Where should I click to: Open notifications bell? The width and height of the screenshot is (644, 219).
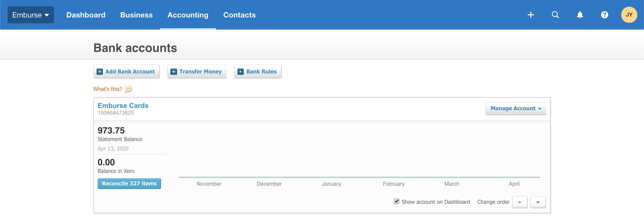point(580,15)
